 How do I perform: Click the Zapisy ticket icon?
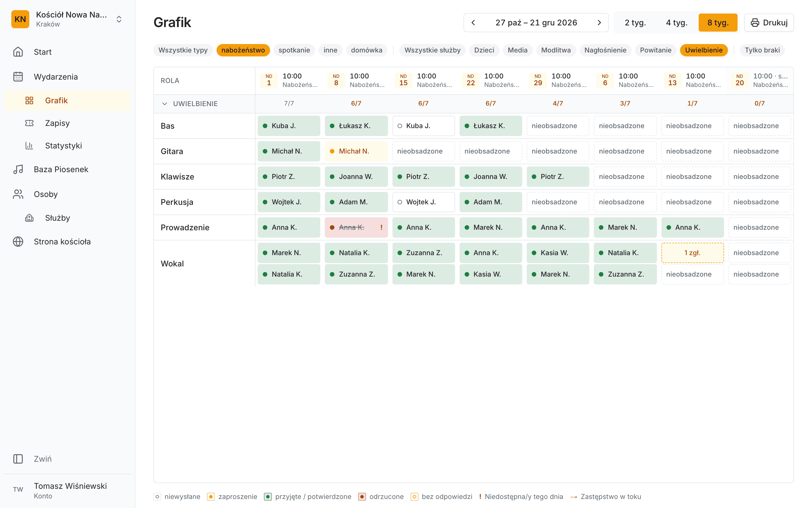(x=29, y=123)
